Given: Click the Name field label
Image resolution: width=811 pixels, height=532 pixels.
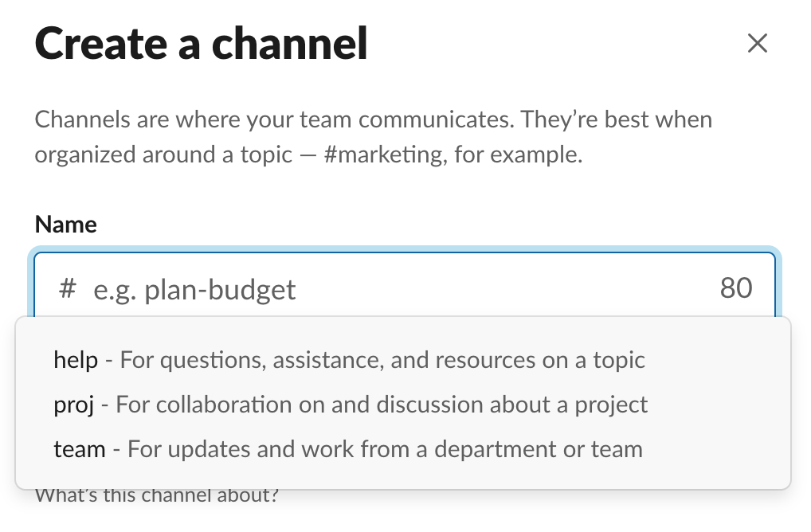Looking at the screenshot, I should (65, 224).
